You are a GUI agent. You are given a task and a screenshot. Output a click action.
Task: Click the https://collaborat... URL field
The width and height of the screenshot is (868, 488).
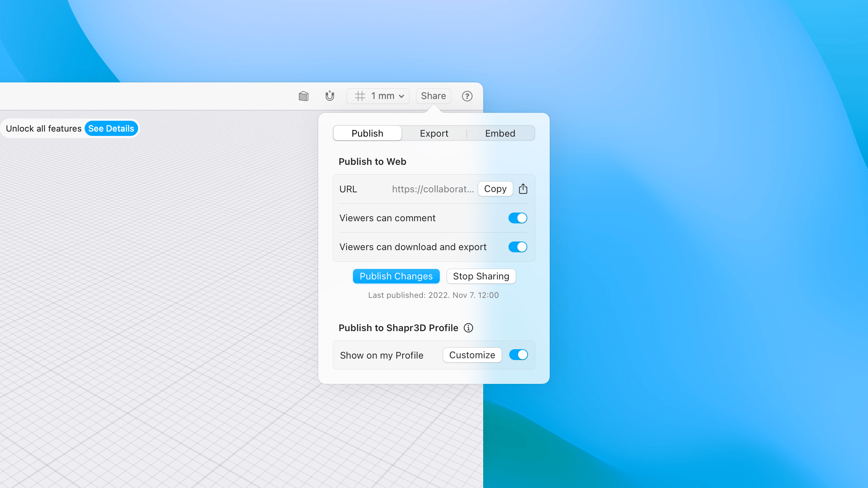[433, 189]
